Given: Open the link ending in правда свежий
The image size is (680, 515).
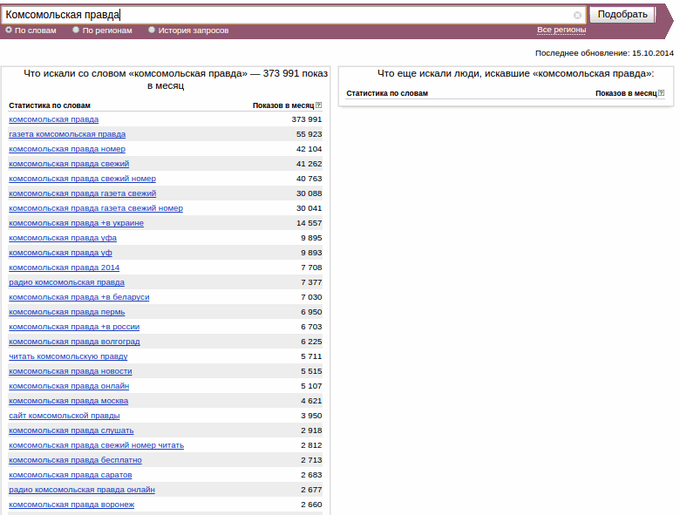Looking at the screenshot, I should (x=69, y=163).
